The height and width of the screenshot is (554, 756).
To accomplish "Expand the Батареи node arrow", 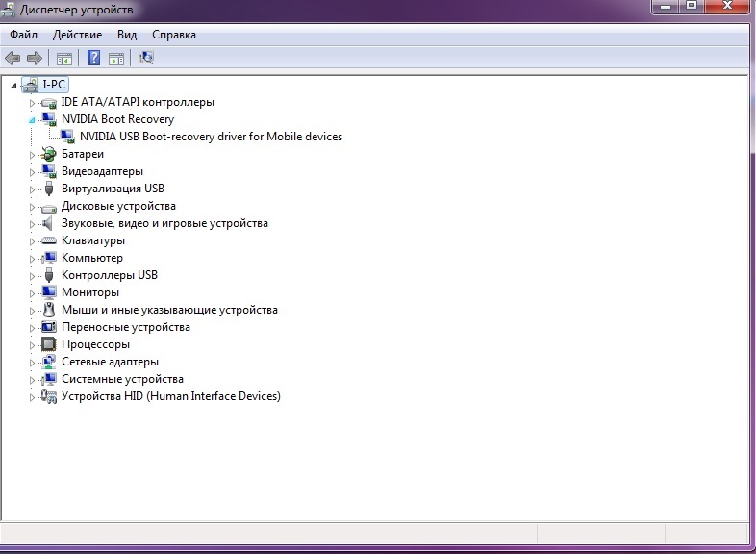I will [32, 155].
